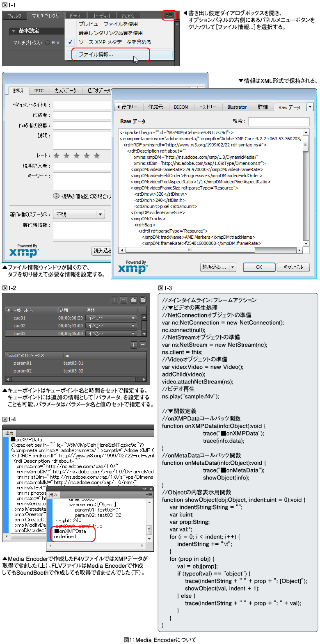Open the 詳細 tab
This screenshot has height=644, width=320.
(263, 107)
